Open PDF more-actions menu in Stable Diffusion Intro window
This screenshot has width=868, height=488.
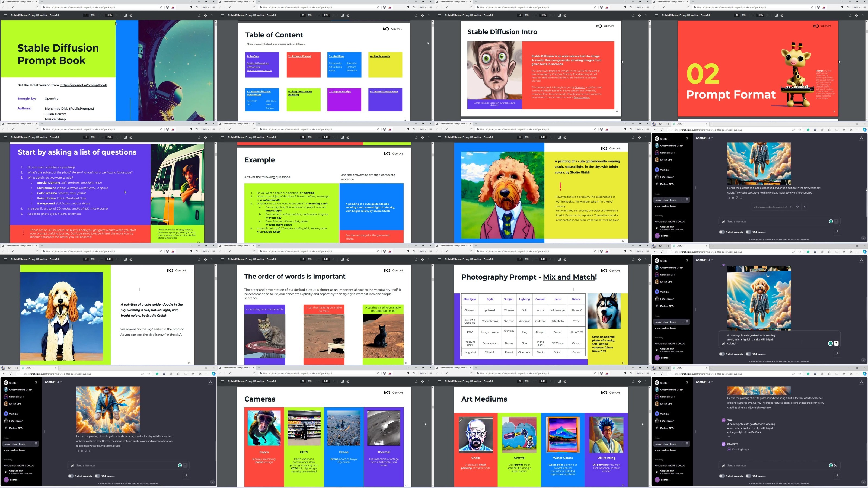point(646,15)
